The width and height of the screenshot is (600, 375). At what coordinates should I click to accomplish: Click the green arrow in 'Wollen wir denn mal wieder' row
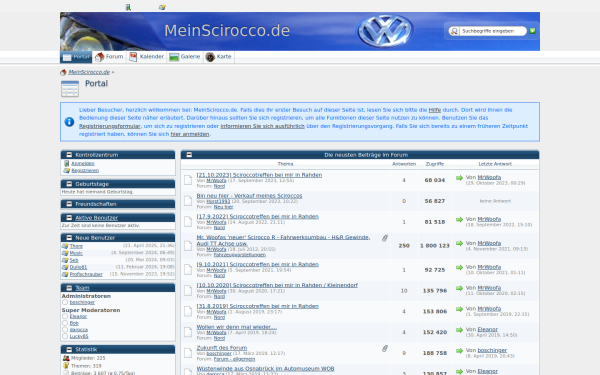[x=460, y=330]
